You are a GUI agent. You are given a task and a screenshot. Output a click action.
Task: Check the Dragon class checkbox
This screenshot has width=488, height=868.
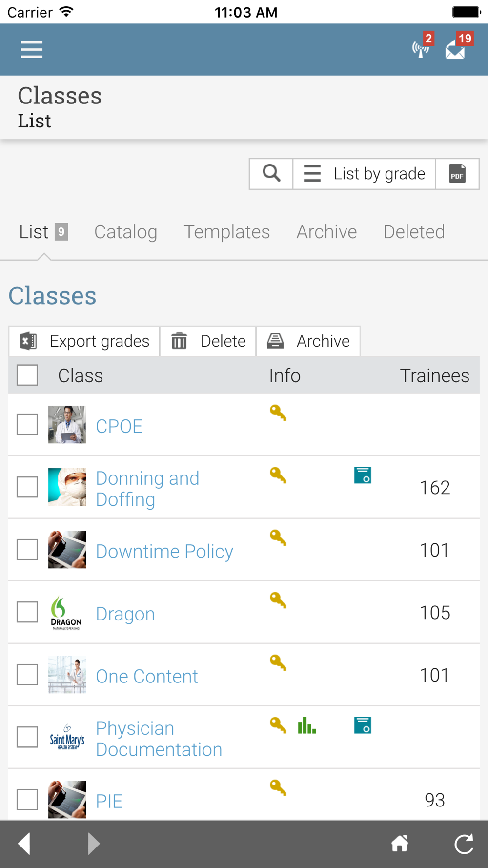tap(27, 612)
